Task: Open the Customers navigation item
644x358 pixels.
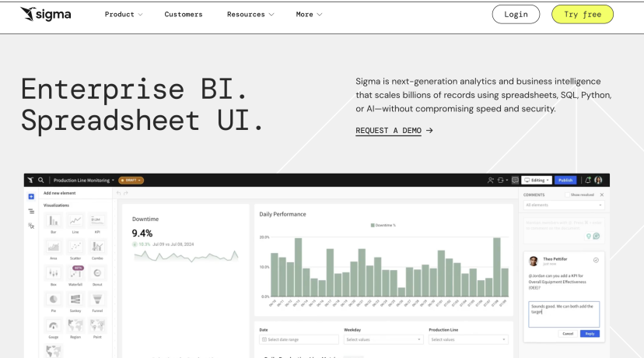Action: (x=184, y=14)
